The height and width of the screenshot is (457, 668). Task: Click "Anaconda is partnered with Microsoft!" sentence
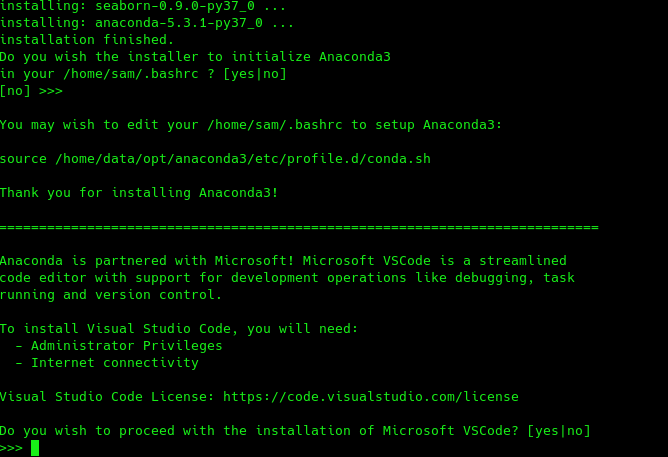pos(150,261)
